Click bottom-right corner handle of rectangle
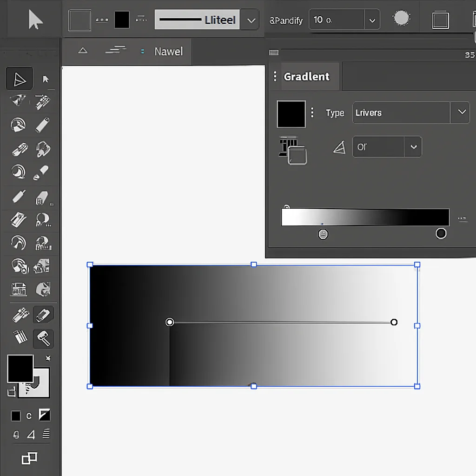Viewport: 476px width, 476px height. [417, 386]
